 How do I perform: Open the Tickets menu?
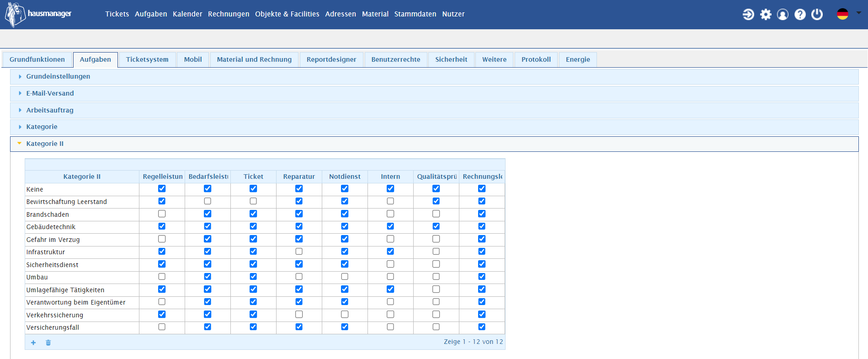117,14
